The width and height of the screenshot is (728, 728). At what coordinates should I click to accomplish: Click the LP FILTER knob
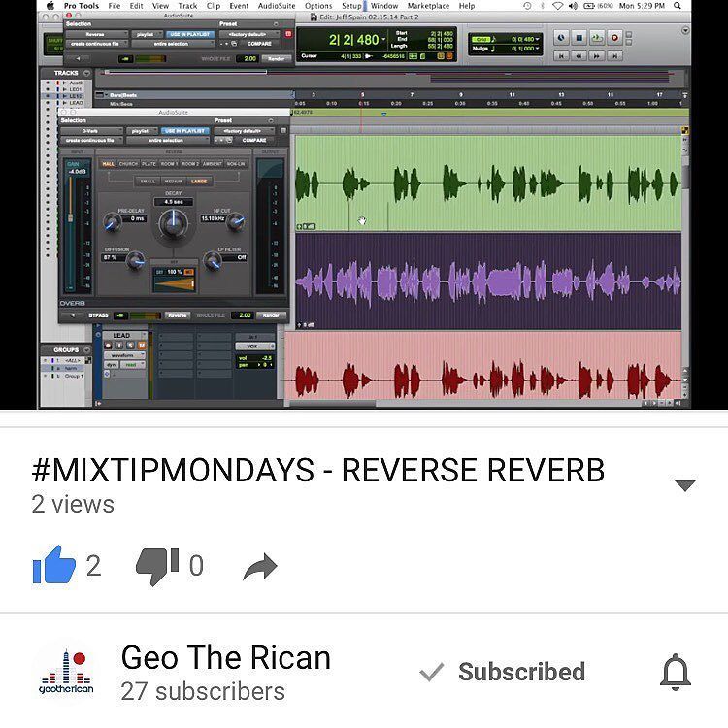point(213,261)
